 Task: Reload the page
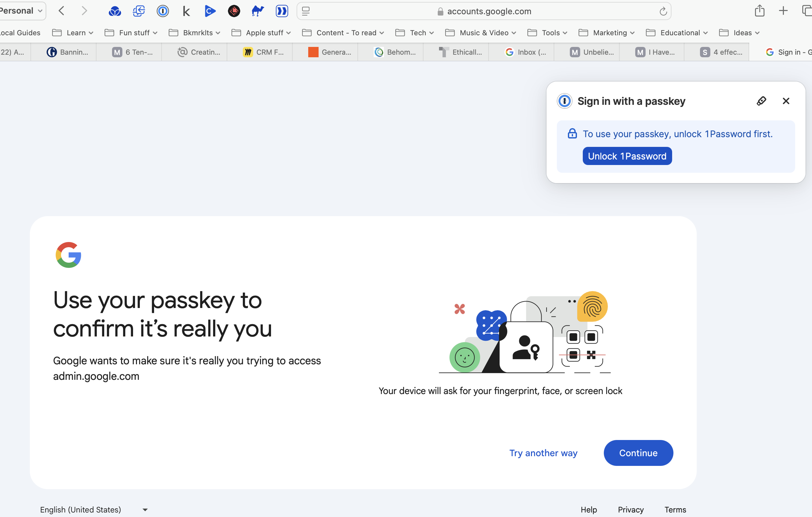click(x=663, y=11)
